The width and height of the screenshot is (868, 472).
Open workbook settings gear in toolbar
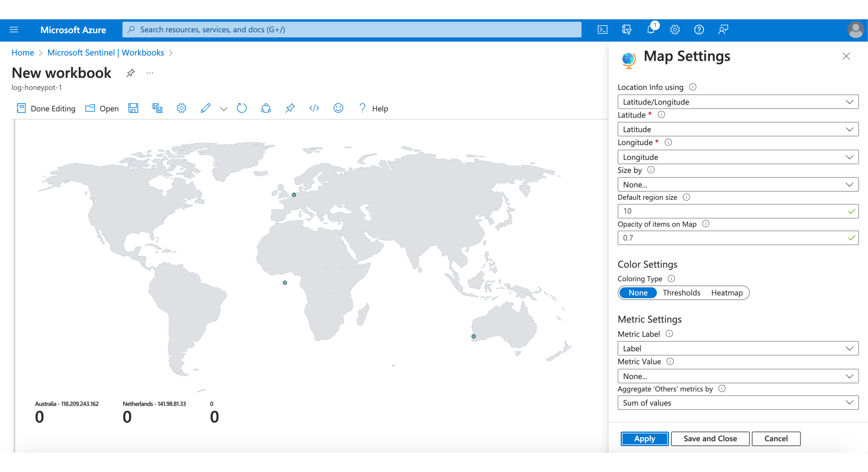click(181, 108)
